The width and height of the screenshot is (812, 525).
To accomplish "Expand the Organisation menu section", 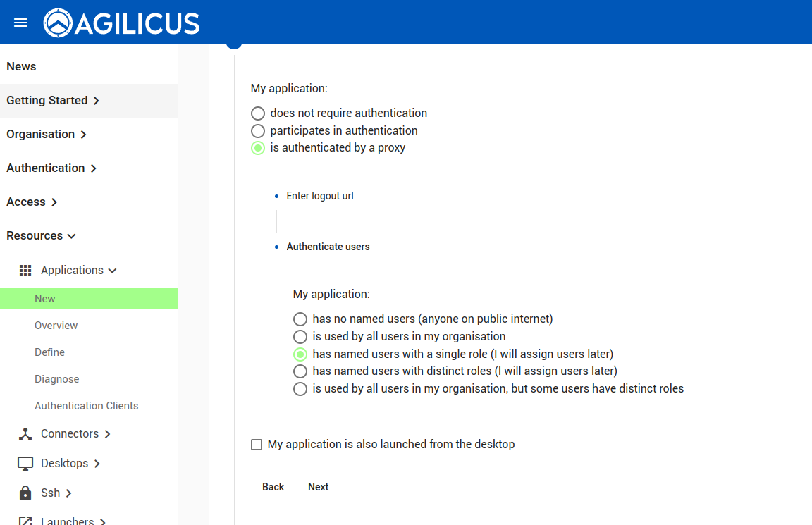I will tap(47, 135).
